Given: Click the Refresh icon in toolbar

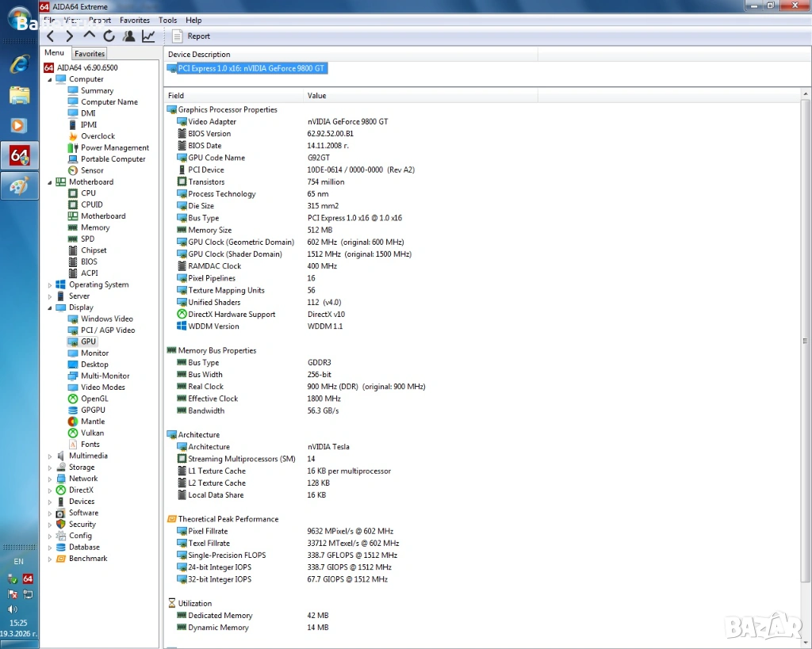Looking at the screenshot, I should (x=109, y=36).
